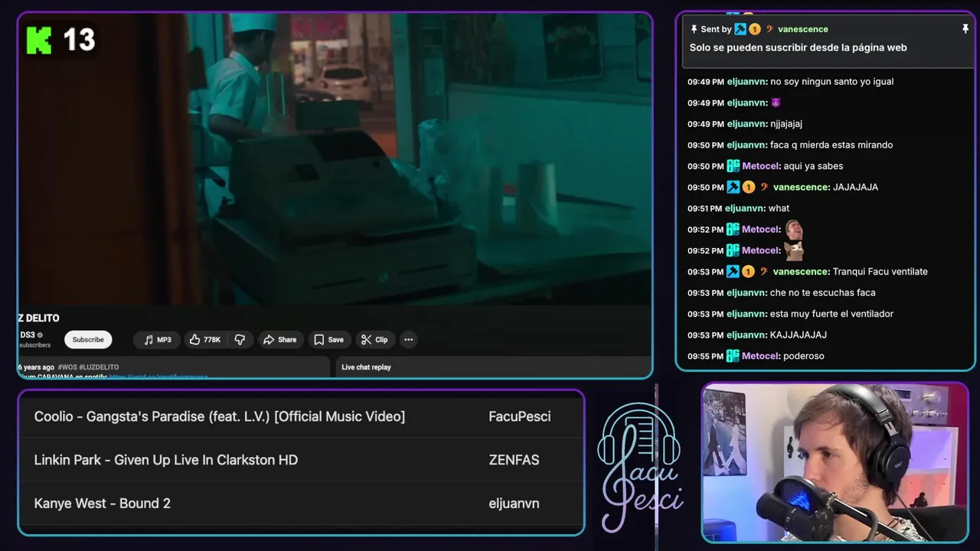Click gold "1" badge on "Tranqui Facu ventilate"
980x551 pixels.
pos(749,272)
